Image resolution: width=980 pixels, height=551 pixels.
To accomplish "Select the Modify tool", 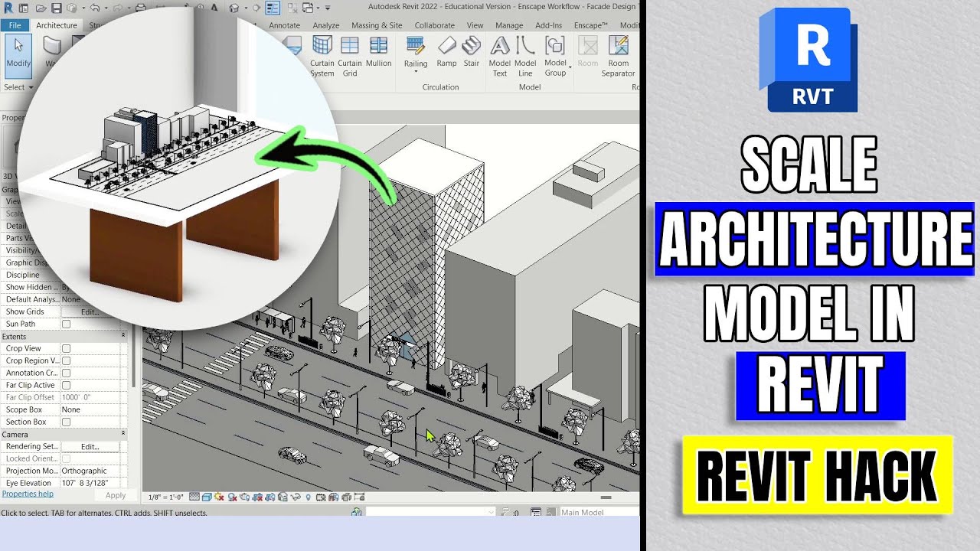I will pos(18,55).
